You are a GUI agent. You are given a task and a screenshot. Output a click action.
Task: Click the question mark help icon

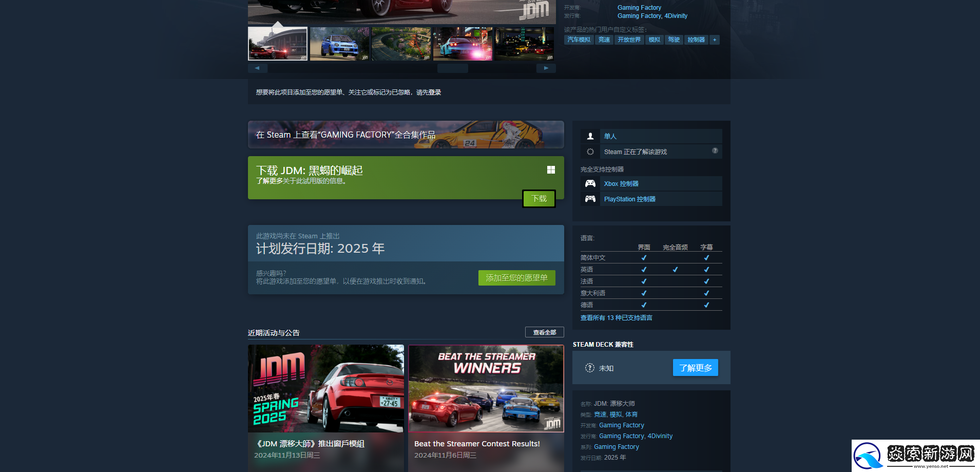pos(715,151)
